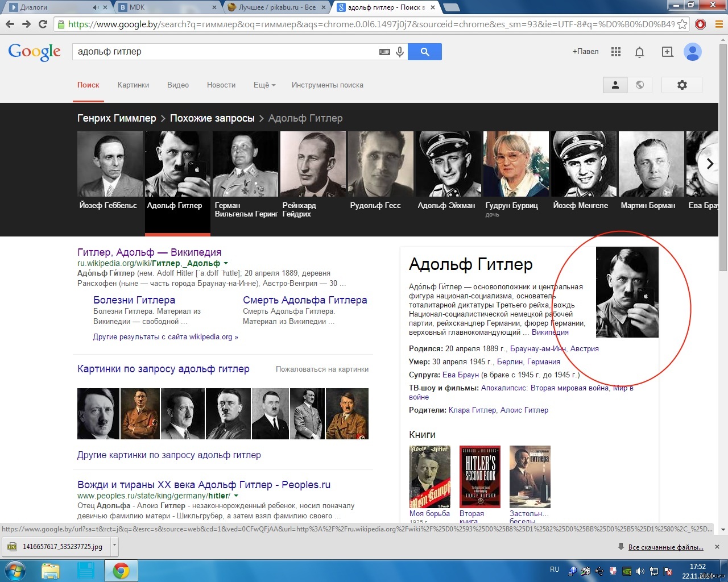Open on-screen keyboard in search box

384,52
